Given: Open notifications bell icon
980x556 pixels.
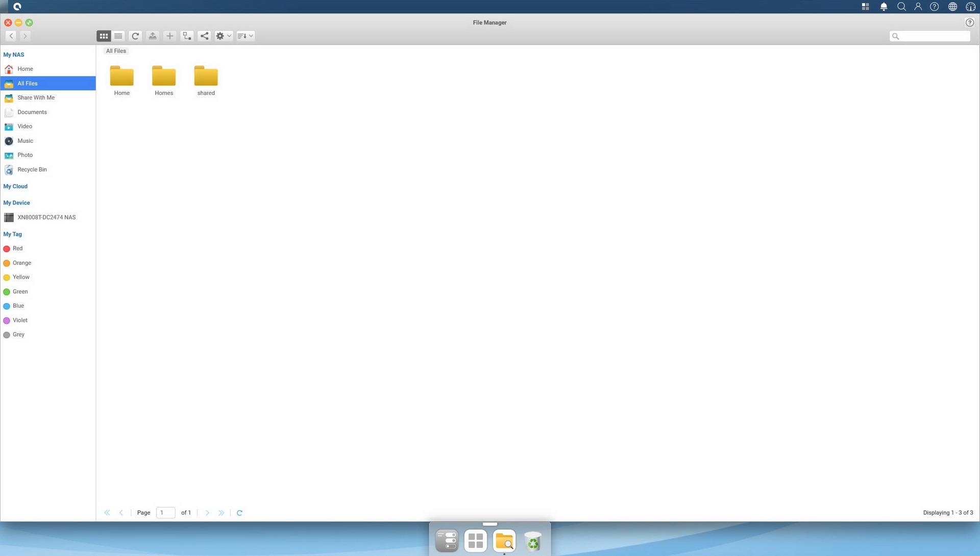Looking at the screenshot, I should coord(884,7).
